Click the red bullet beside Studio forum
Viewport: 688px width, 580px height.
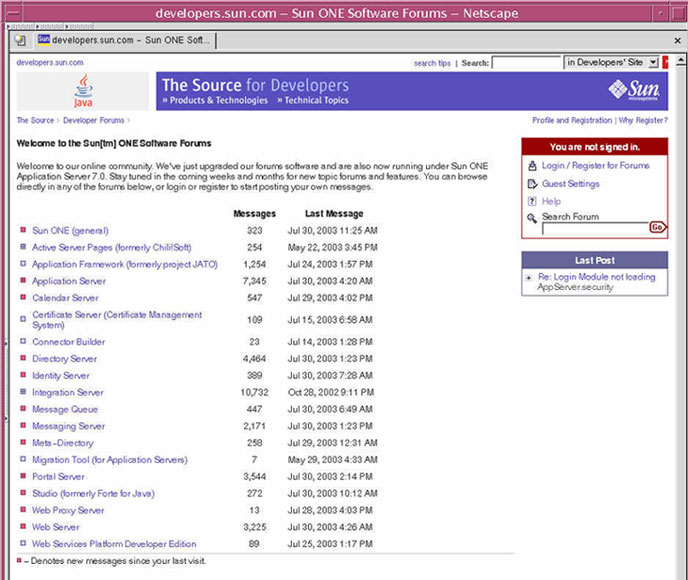pos(23,492)
